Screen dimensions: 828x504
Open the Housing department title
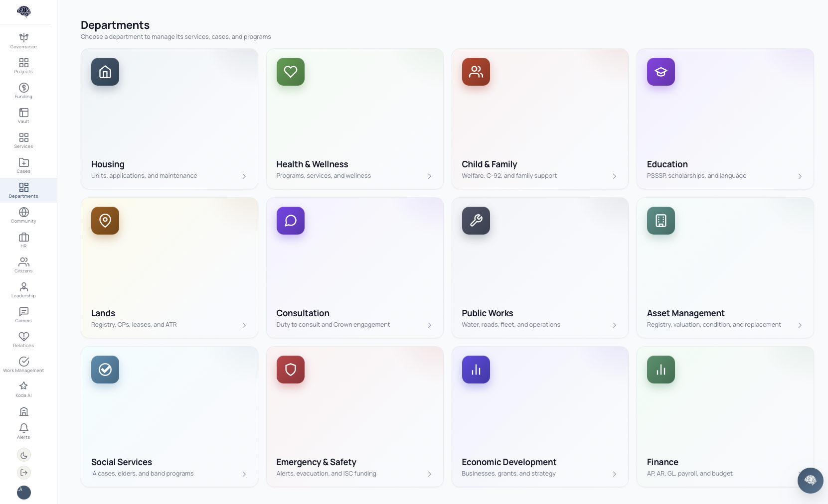tap(108, 164)
